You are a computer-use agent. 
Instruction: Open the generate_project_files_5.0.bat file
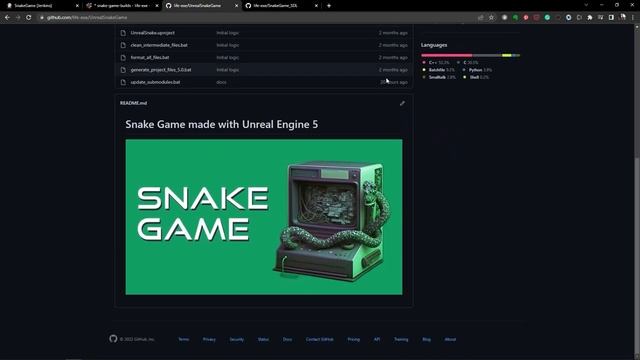click(x=161, y=70)
